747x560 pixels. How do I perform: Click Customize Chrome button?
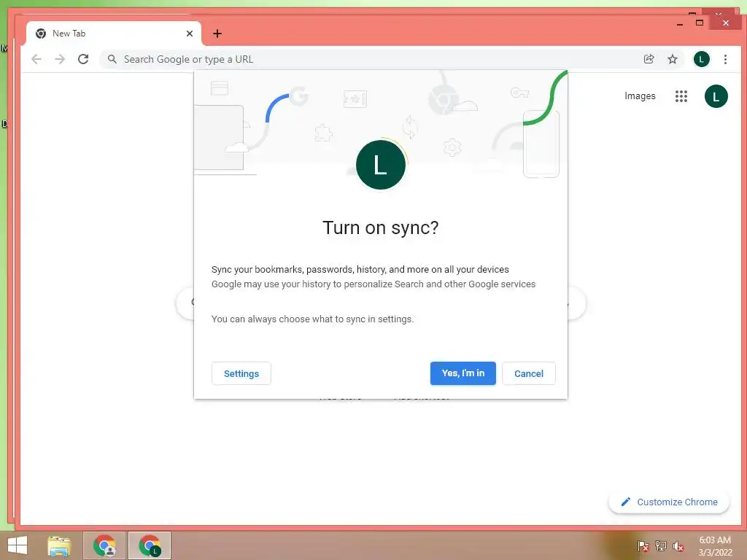[669, 502]
